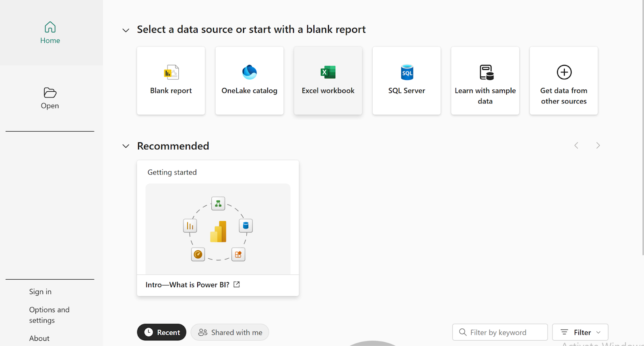Open the Open section in the sidebar
The width and height of the screenshot is (644, 346).
pyautogui.click(x=50, y=98)
